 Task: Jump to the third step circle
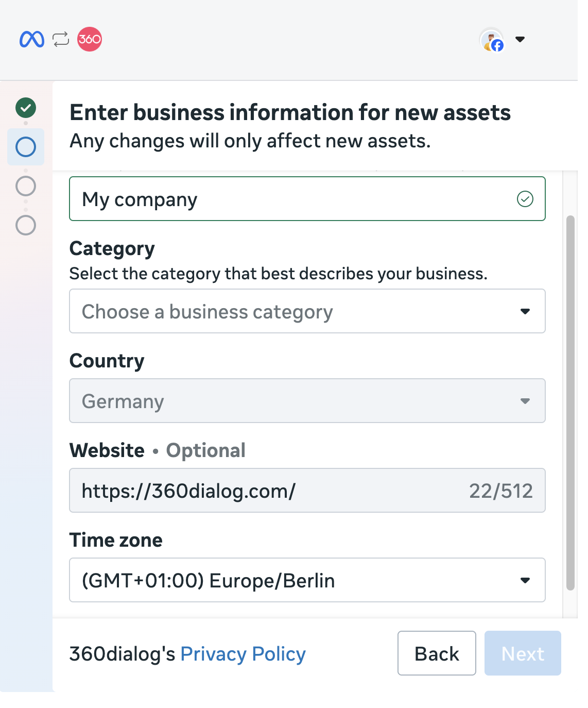[26, 186]
